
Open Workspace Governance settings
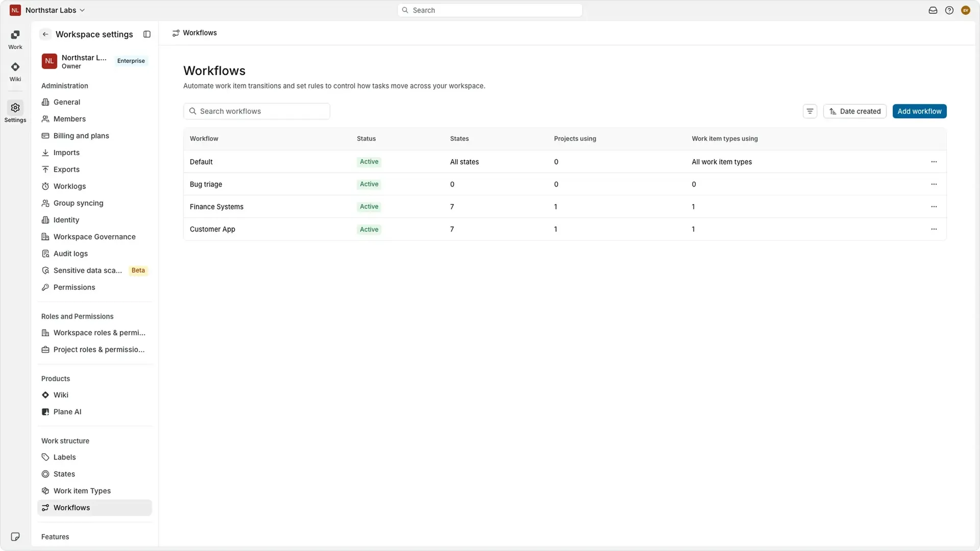pyautogui.click(x=94, y=237)
